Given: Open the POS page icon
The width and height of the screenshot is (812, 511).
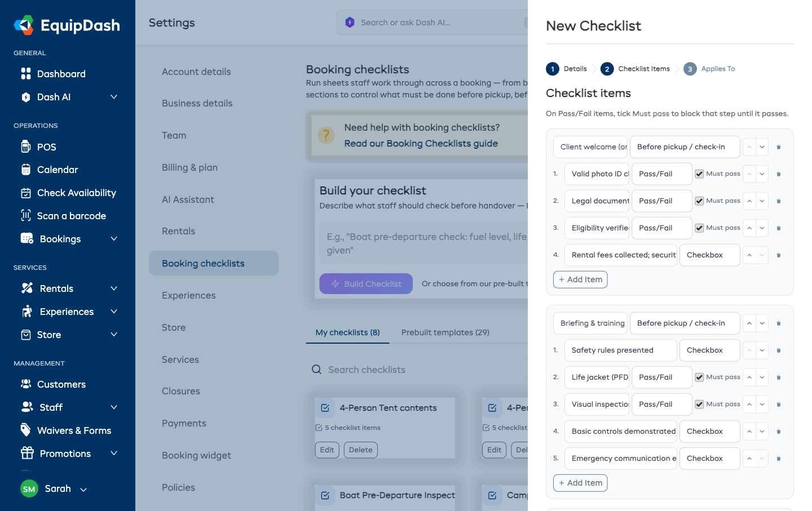Looking at the screenshot, I should 26,146.
